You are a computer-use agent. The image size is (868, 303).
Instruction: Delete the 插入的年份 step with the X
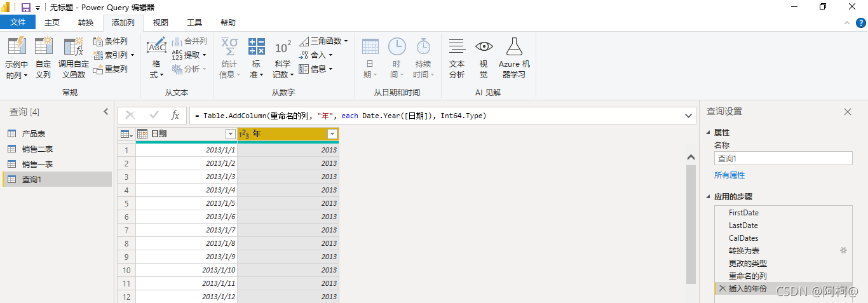[722, 289]
